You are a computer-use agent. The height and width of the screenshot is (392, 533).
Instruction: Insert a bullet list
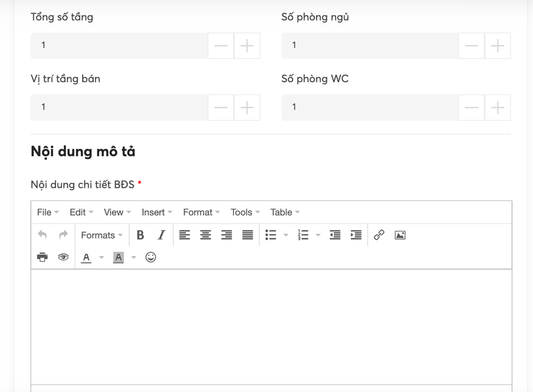coord(271,235)
